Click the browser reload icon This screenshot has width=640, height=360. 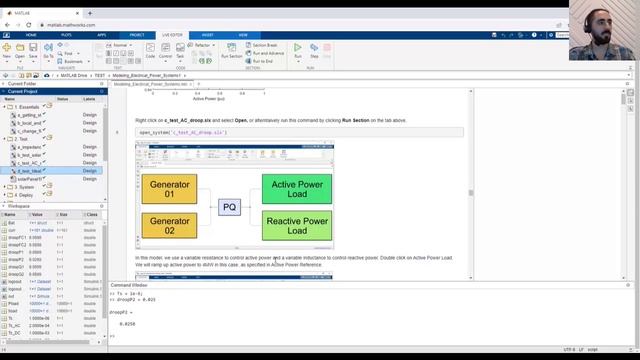(x=29, y=25)
